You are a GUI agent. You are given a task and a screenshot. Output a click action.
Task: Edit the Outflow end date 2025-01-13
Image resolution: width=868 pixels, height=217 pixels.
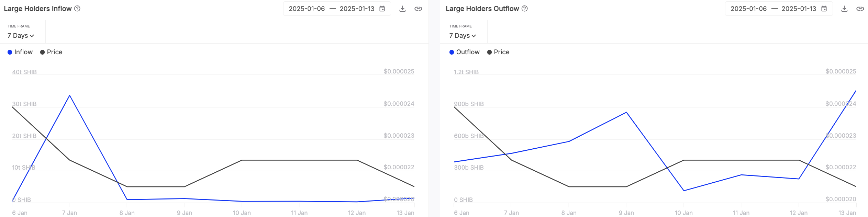pyautogui.click(x=799, y=9)
